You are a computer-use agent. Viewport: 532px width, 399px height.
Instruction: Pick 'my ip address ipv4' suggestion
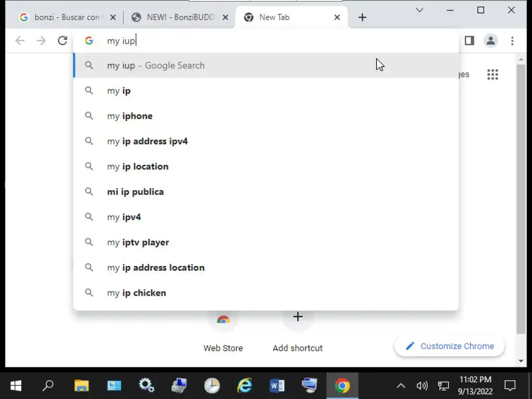pyautogui.click(x=266, y=141)
